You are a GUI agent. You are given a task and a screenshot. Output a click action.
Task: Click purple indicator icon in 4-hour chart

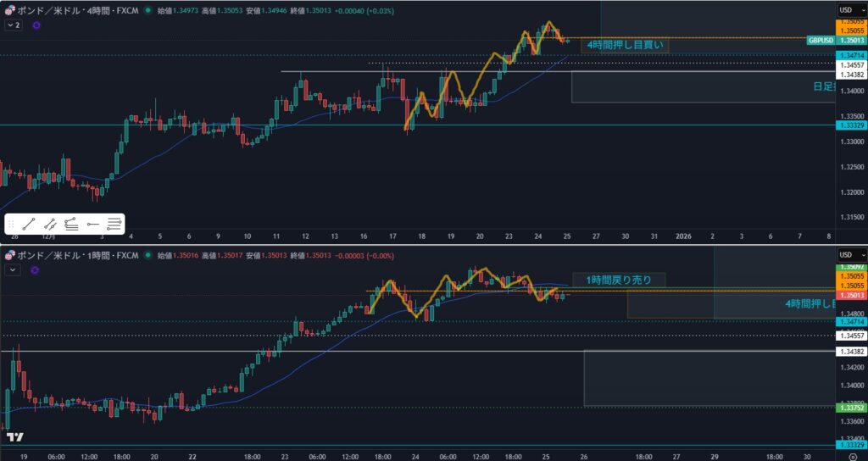coord(36,26)
